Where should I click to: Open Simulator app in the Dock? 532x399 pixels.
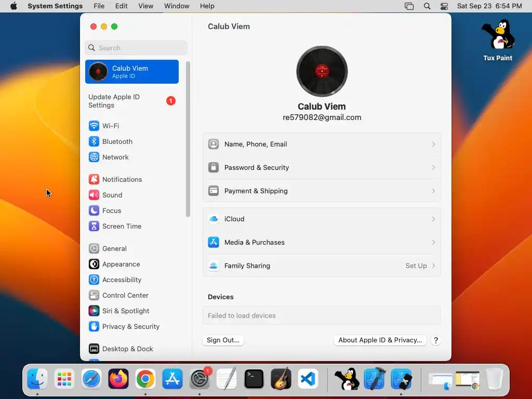pyautogui.click(x=402, y=379)
